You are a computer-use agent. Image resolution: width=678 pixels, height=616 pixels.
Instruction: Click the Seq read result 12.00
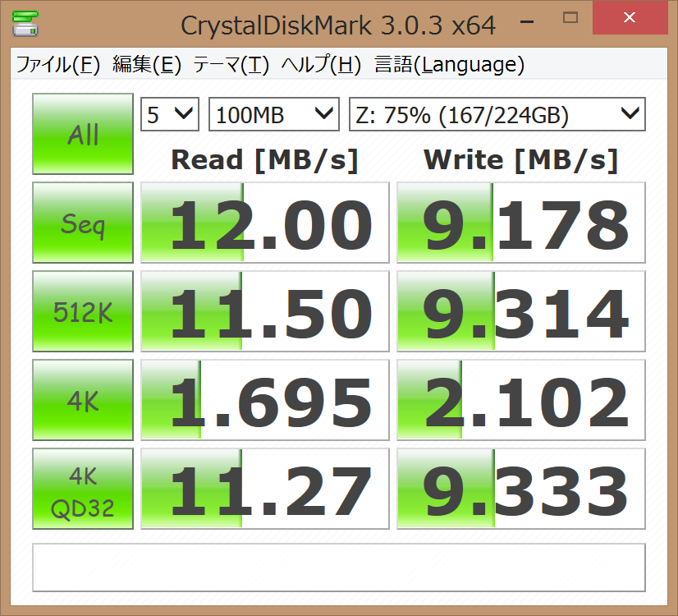point(265,223)
